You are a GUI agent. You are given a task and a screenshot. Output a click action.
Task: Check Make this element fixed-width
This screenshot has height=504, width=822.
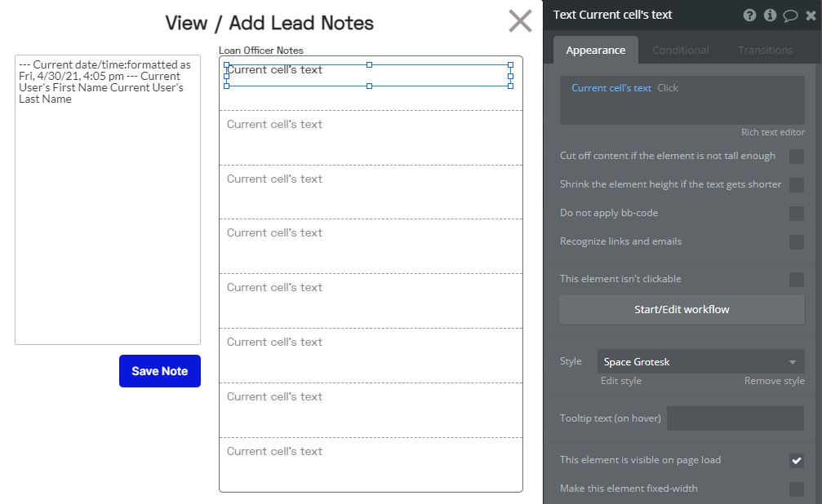[797, 489]
